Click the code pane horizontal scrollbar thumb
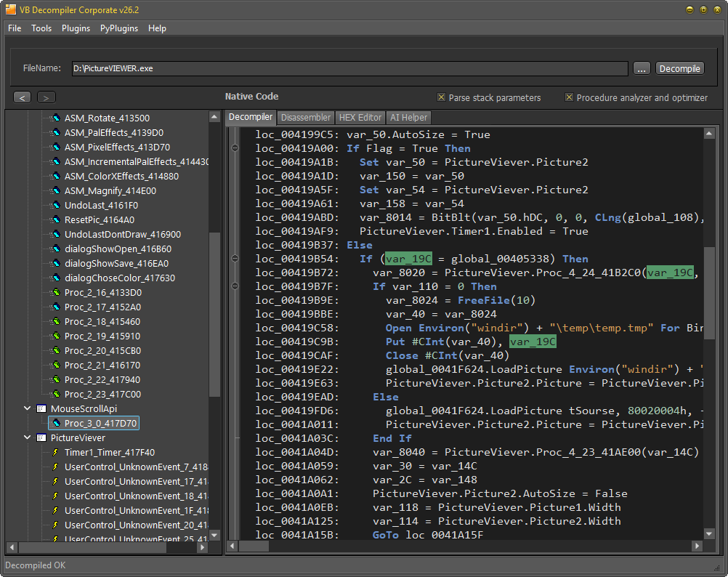This screenshot has height=577, width=728. [254, 546]
